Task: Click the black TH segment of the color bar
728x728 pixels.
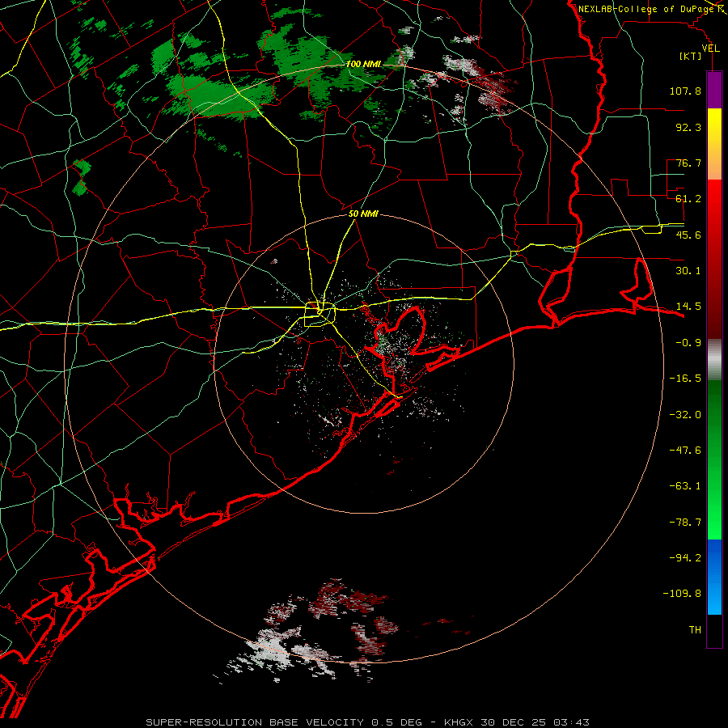Action: [714, 630]
